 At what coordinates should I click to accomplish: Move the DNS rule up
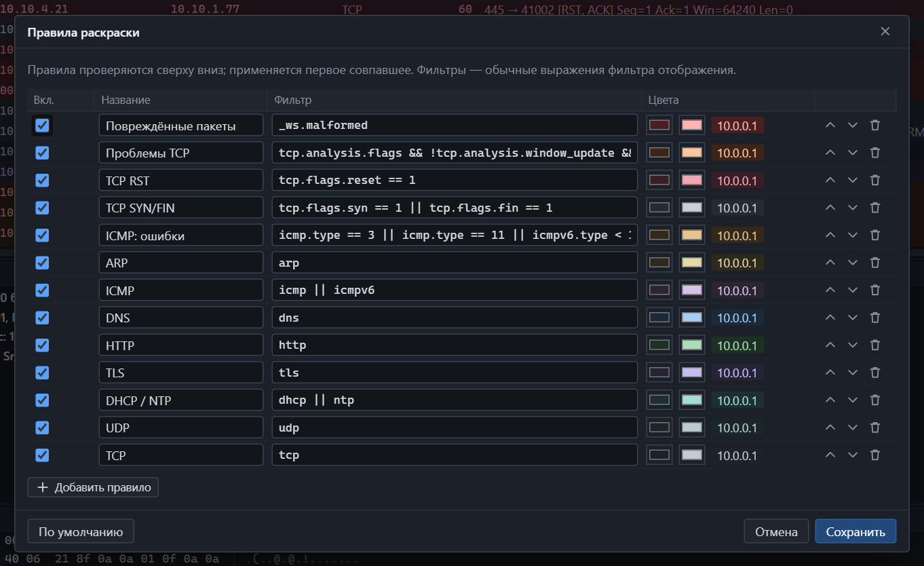coord(830,318)
